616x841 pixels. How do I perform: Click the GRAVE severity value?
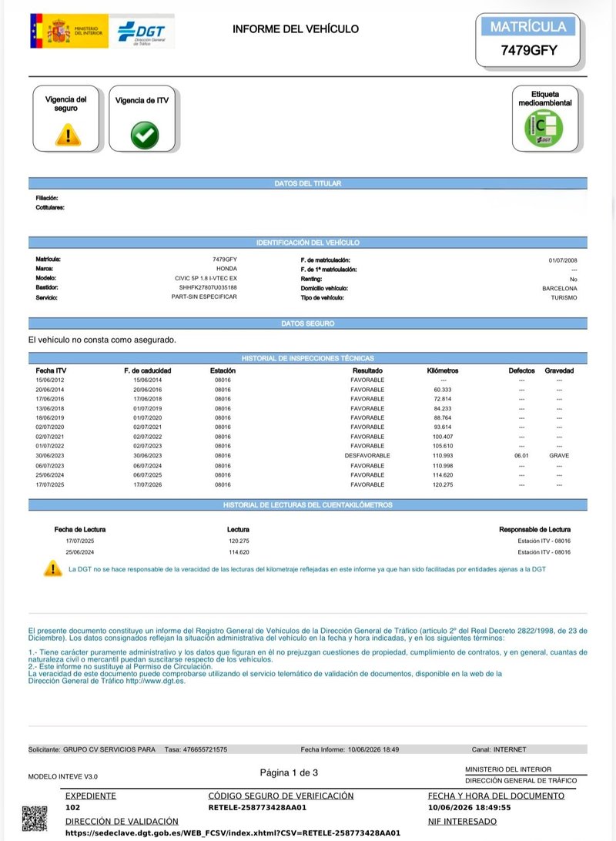click(x=559, y=455)
